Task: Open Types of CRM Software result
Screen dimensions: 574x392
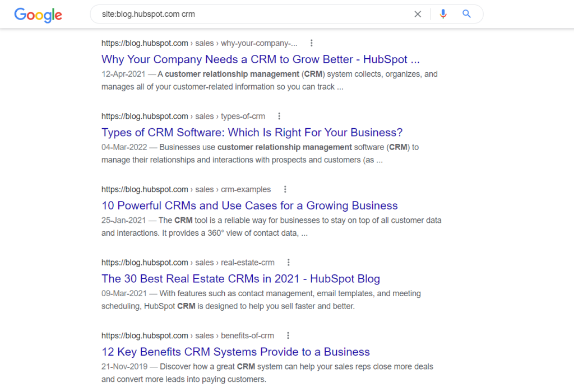Action: [x=252, y=132]
